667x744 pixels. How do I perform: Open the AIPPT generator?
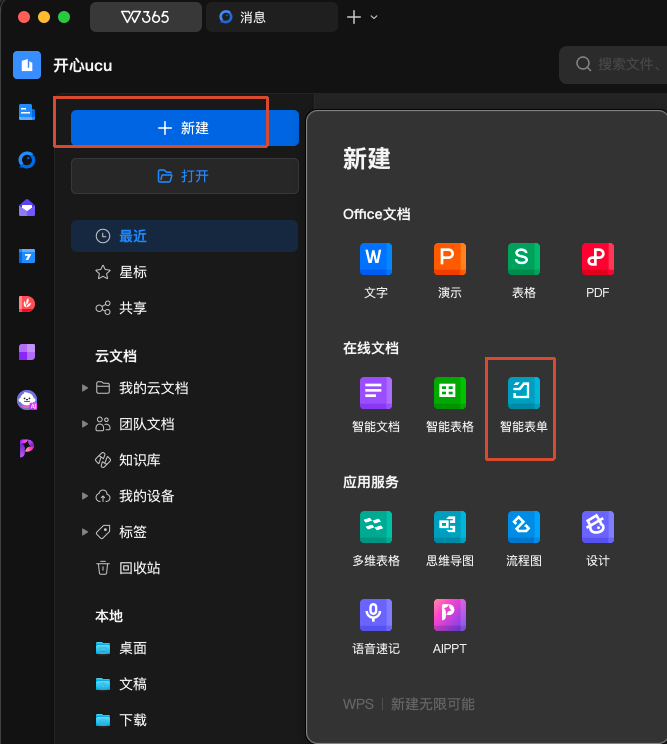(x=450, y=627)
